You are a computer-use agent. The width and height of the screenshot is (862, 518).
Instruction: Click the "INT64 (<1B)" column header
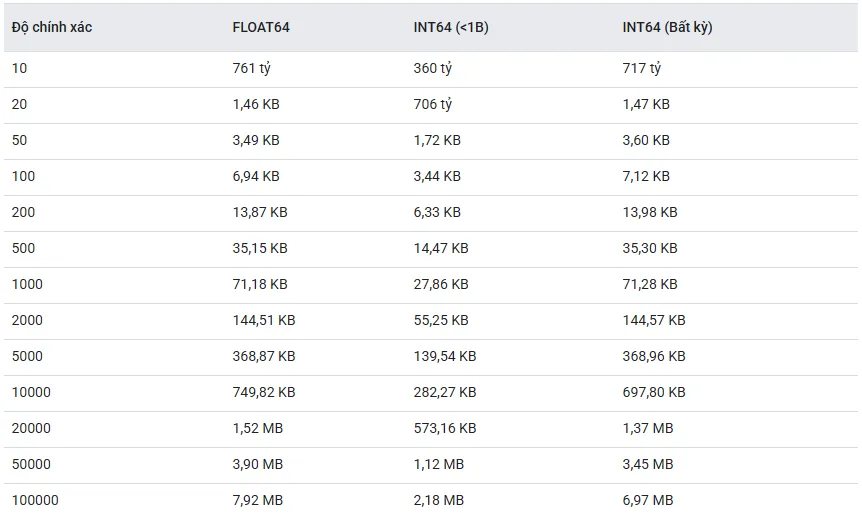[451, 28]
